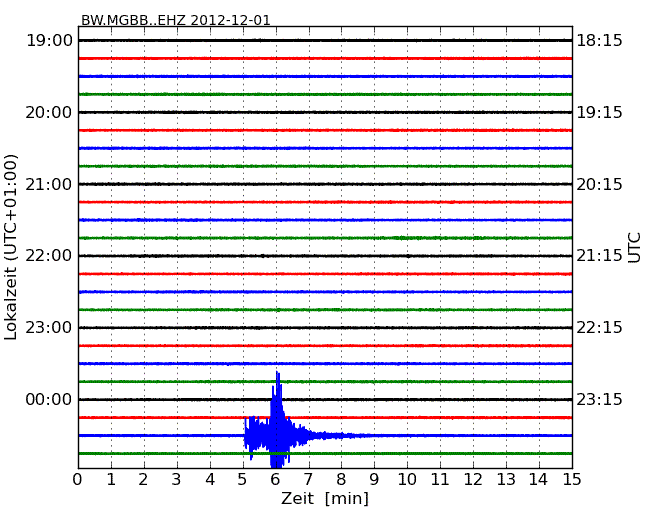Image resolution: width=650 pixels, height=520 pixels.
Task: Click the 15 minute tick label
Action: tap(572, 479)
